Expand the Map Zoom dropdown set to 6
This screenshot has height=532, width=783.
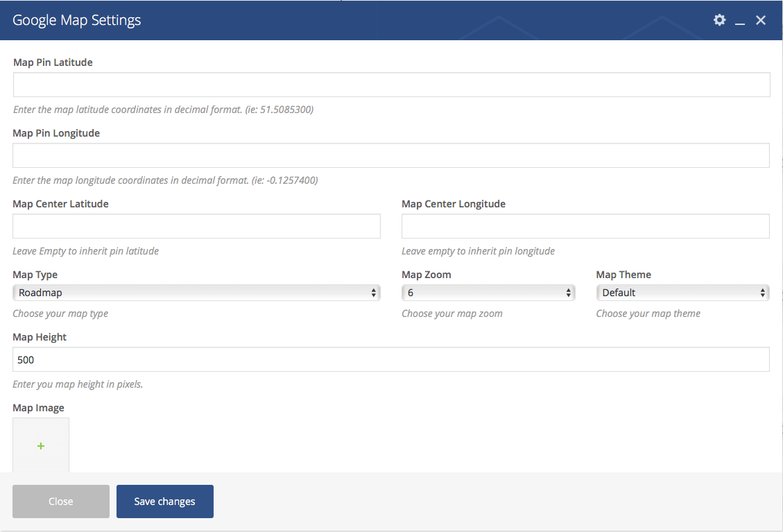[x=488, y=293]
